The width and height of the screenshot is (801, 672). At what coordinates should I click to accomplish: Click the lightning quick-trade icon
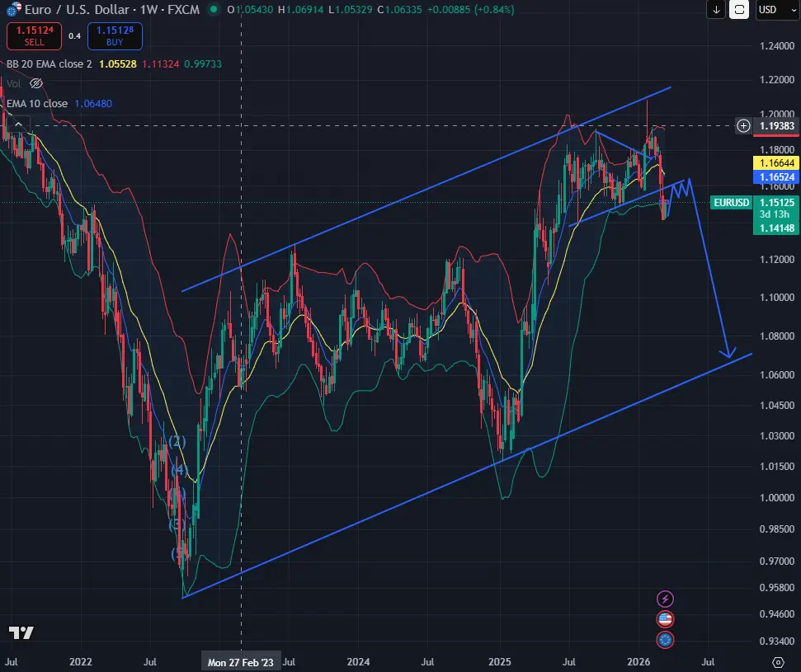point(665,599)
